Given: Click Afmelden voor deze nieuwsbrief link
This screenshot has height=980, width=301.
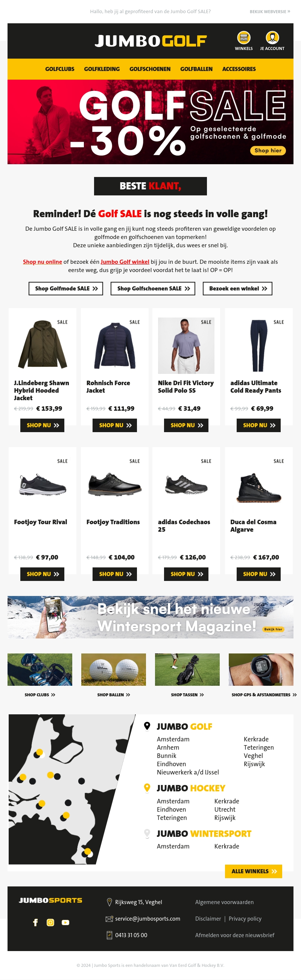Looking at the screenshot, I should pyautogui.click(x=235, y=935).
